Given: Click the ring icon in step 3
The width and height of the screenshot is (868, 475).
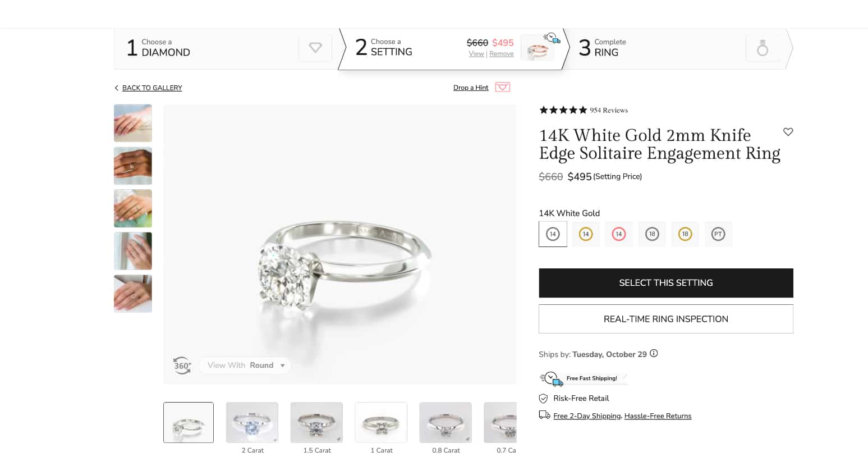Looking at the screenshot, I should point(762,48).
